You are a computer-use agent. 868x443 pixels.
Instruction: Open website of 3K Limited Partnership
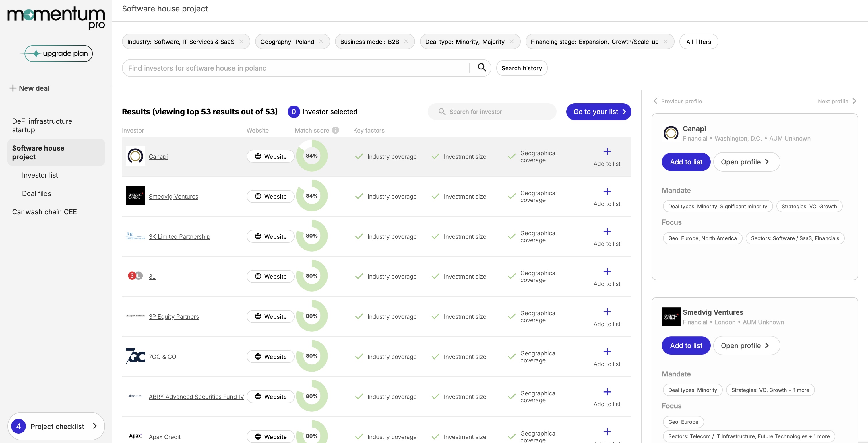tap(271, 236)
